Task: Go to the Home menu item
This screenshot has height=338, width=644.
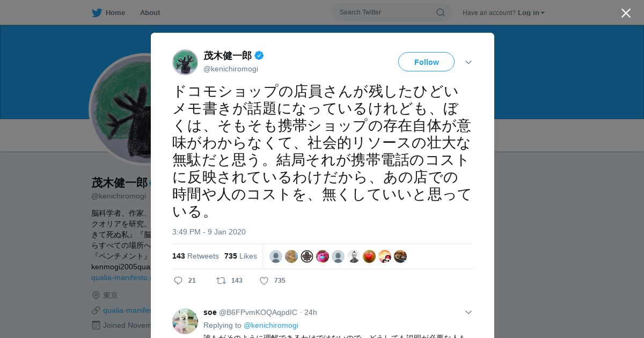Action: point(115,12)
